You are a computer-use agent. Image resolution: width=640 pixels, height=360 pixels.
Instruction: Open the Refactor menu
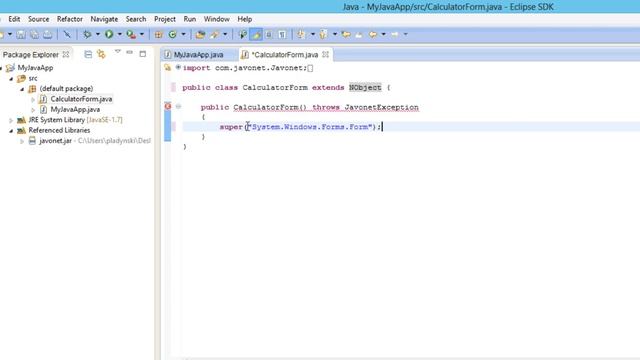[70, 19]
